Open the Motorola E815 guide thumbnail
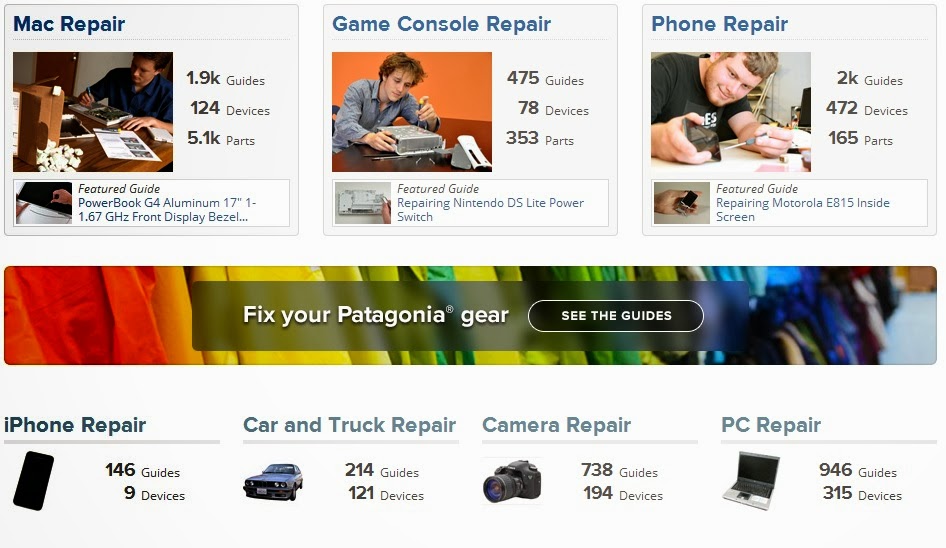The image size is (946, 548). (682, 203)
